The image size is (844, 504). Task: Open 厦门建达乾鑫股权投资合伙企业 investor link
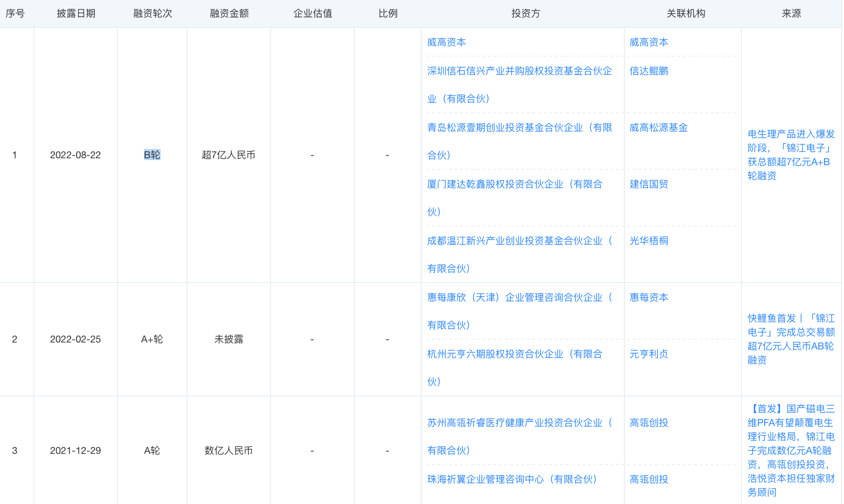[514, 198]
